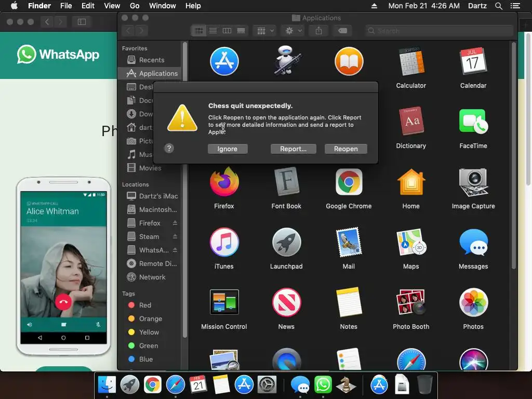This screenshot has height=399, width=532.
Task: Eject the WhatsApp volume
Action: click(175, 250)
